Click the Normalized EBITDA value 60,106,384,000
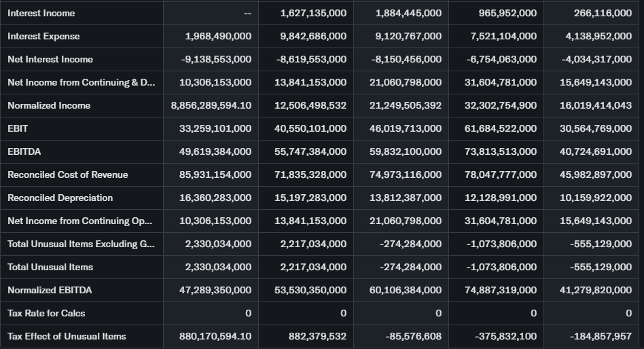Screen dimensions: 644x349 pyautogui.click(x=406, y=290)
